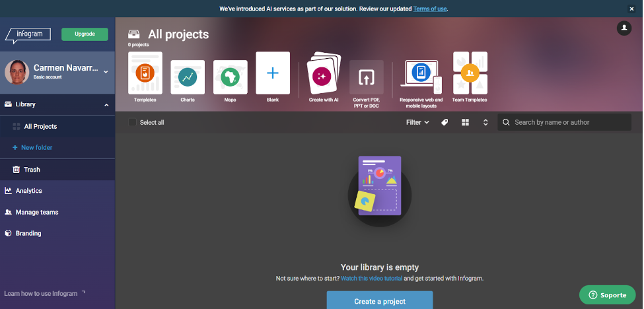Click the green Upgrade button

pos(85,34)
